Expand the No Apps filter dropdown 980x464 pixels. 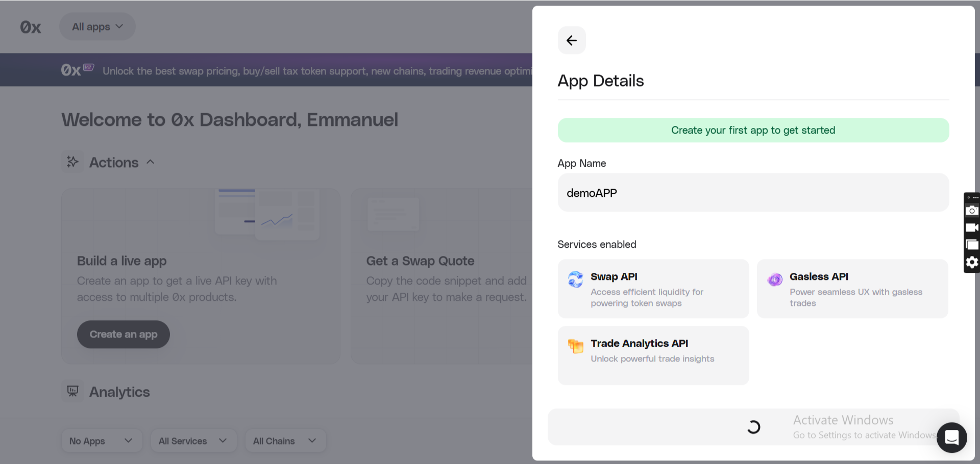102,441
